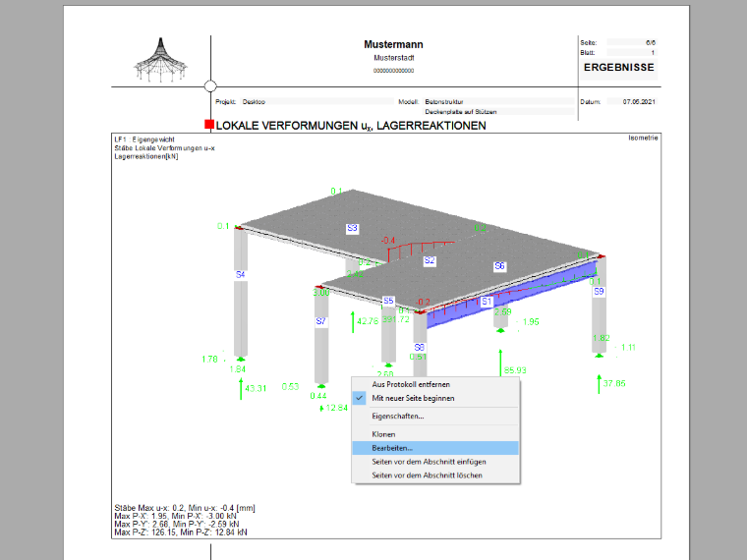Click 'Deckenplatte auf Stützen' description text

click(x=461, y=112)
